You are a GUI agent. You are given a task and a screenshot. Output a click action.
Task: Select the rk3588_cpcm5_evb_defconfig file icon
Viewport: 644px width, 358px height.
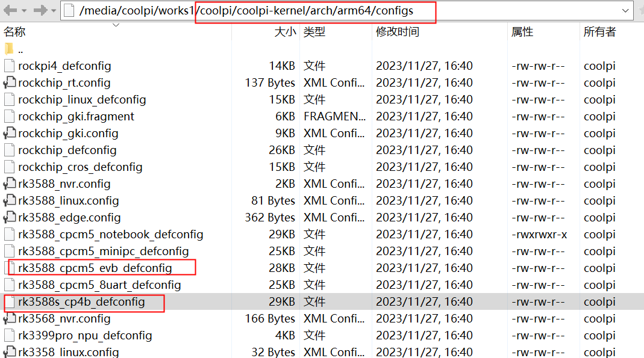coord(10,267)
